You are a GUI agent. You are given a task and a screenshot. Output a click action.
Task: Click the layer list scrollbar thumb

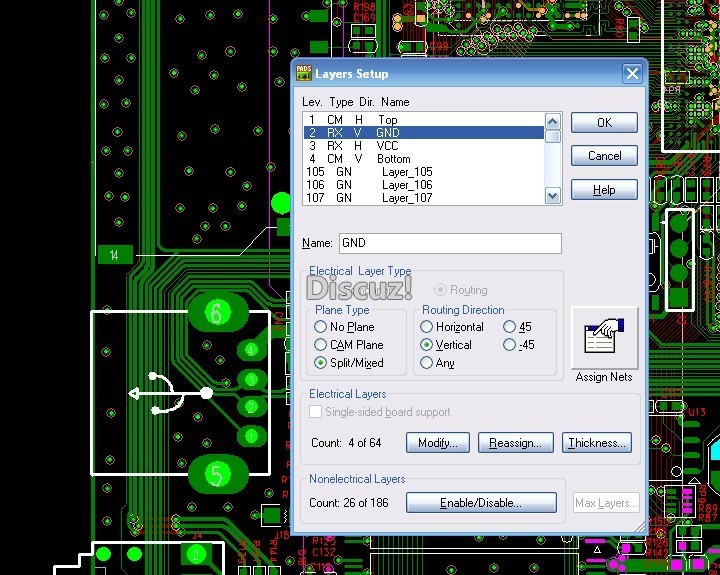(x=552, y=136)
